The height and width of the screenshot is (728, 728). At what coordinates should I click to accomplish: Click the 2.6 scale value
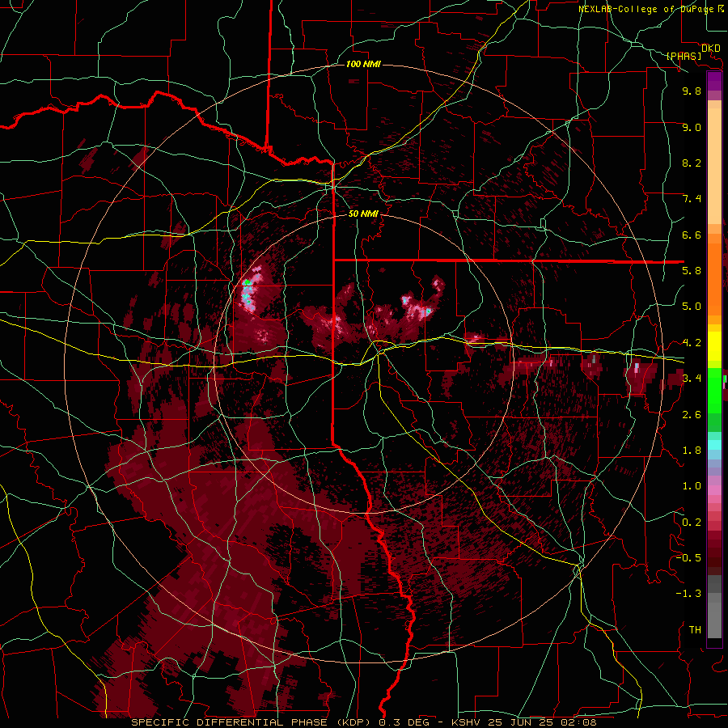[x=692, y=415]
